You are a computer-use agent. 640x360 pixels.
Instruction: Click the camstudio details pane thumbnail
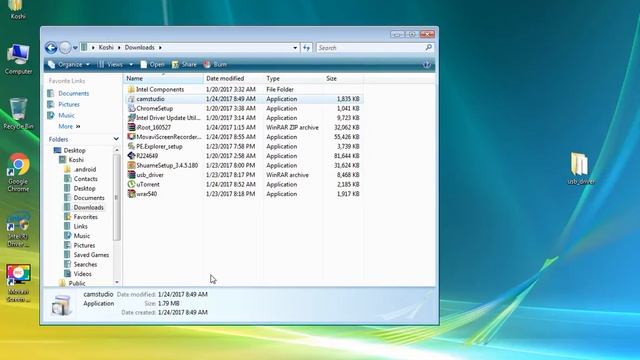[61, 305]
